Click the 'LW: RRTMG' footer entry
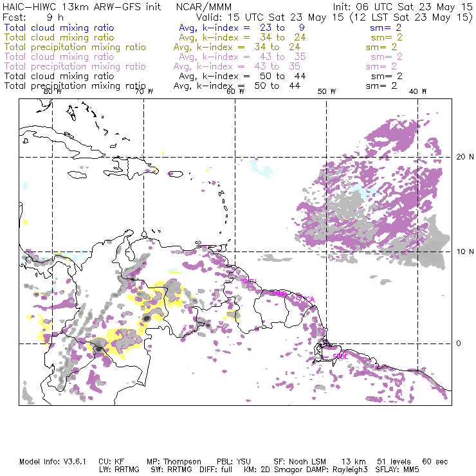The width and height of the screenshot is (476, 476). 119,470
